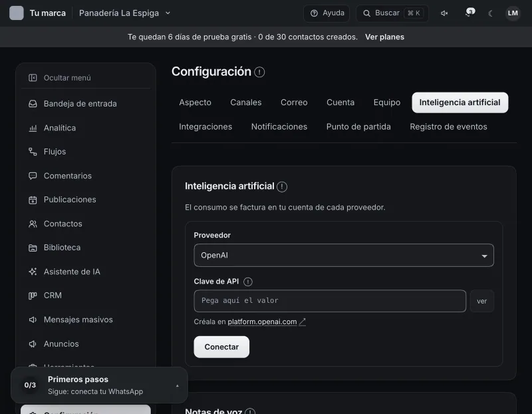Click the Flujos flow icon

click(33, 152)
